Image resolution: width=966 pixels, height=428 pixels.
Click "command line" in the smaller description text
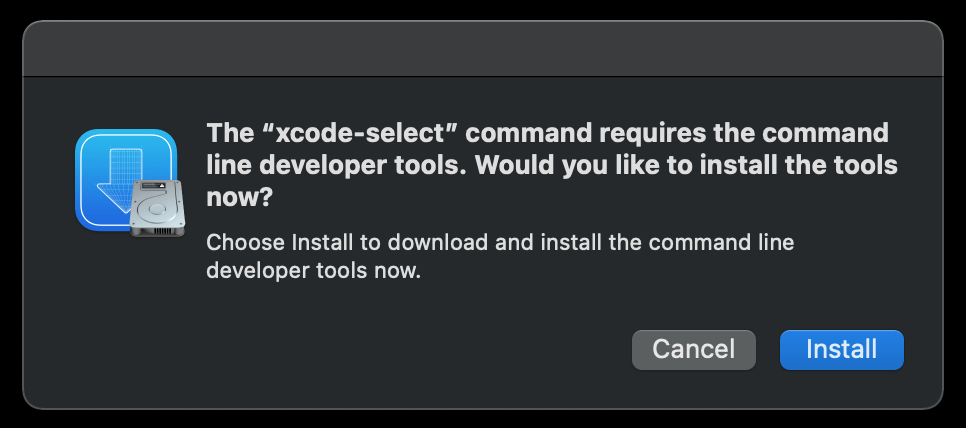pos(733,241)
